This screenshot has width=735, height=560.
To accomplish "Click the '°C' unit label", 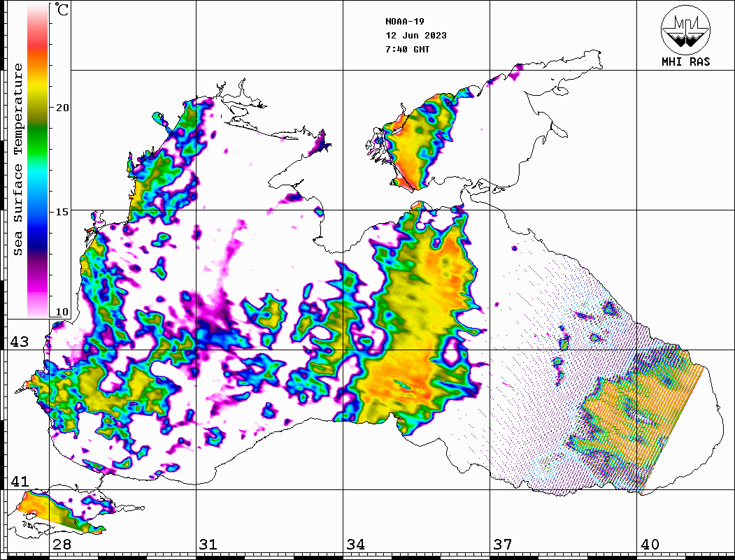I will 61,9.
